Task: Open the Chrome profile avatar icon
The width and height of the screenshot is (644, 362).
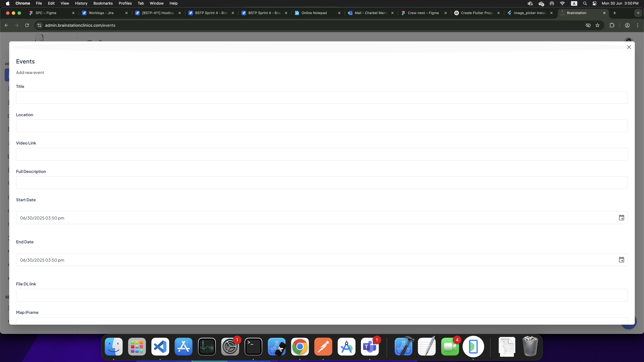Action: tap(627, 25)
